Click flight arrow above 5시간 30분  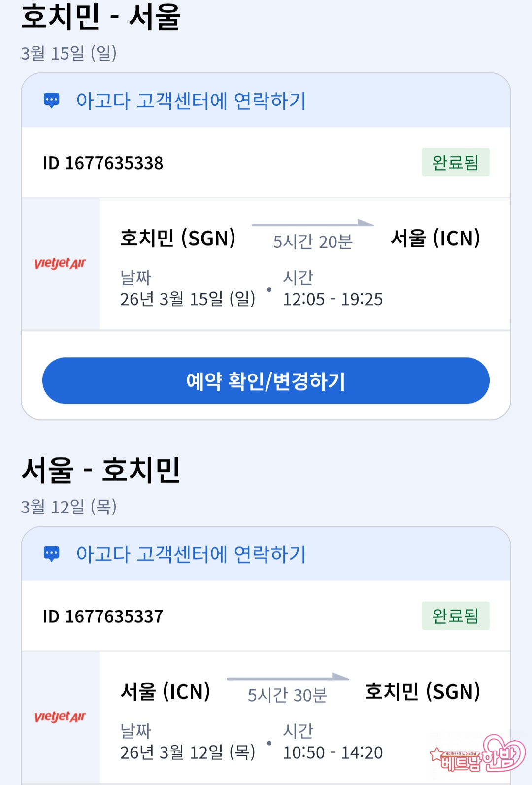click(x=288, y=678)
